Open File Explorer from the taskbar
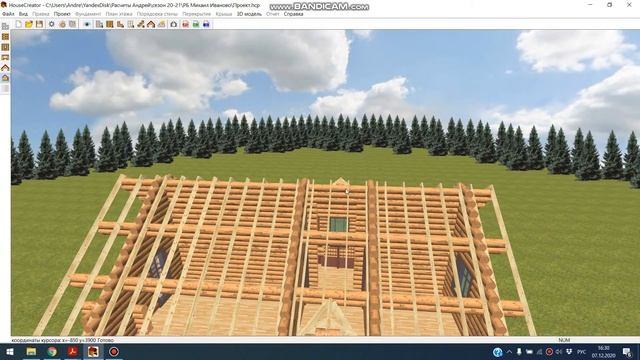 click(x=31, y=351)
